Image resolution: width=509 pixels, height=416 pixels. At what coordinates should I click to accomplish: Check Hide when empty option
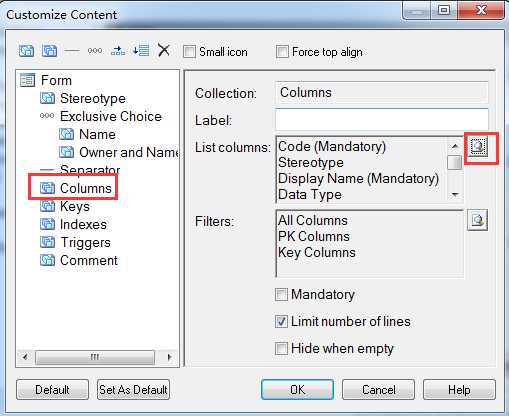[281, 349]
